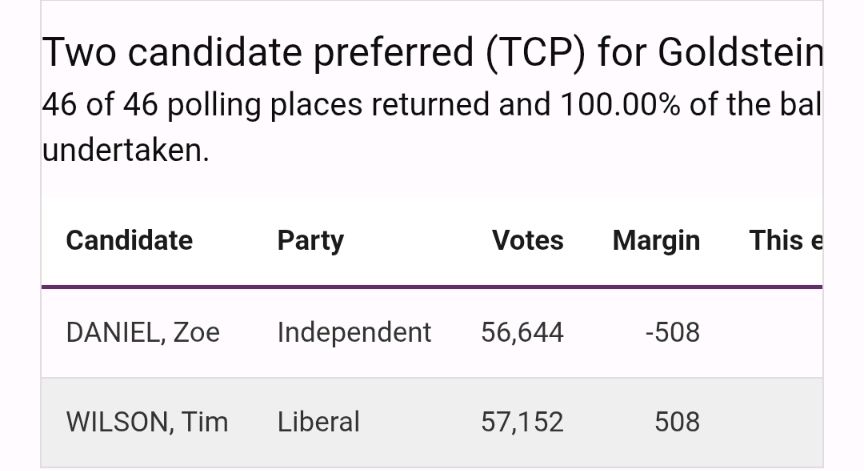
Task: Click the -508 margin value
Action: pyautogui.click(x=672, y=332)
